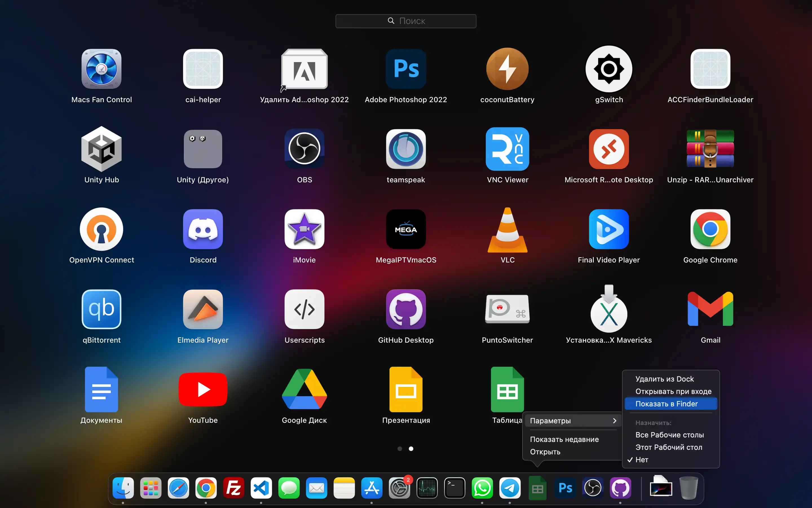The height and width of the screenshot is (508, 812).
Task: Open Safari from the Dock
Action: 178,487
